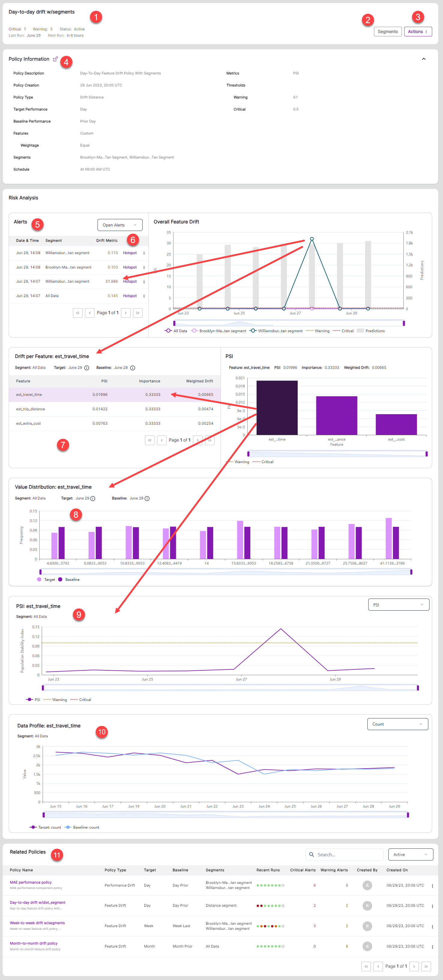This screenshot has height=980, width=443.
Task: Click right handle of Overall Feature Drift range slider
Action: pyautogui.click(x=404, y=323)
